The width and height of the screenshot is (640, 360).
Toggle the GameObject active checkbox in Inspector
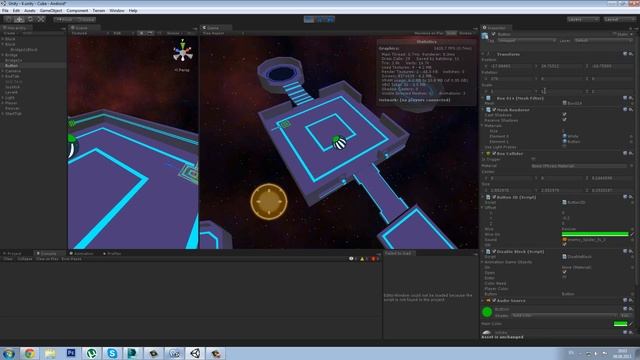(493, 34)
